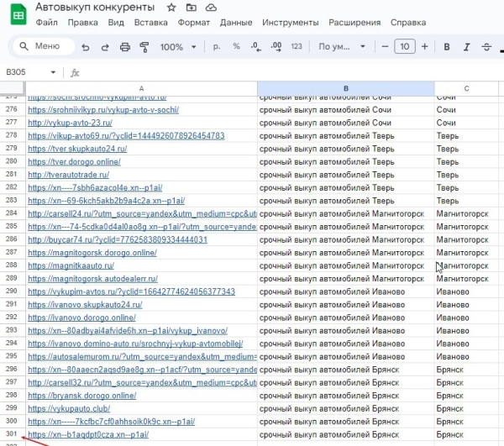Expand the name box B305 dropdown
The image size is (504, 446).
click(x=54, y=73)
